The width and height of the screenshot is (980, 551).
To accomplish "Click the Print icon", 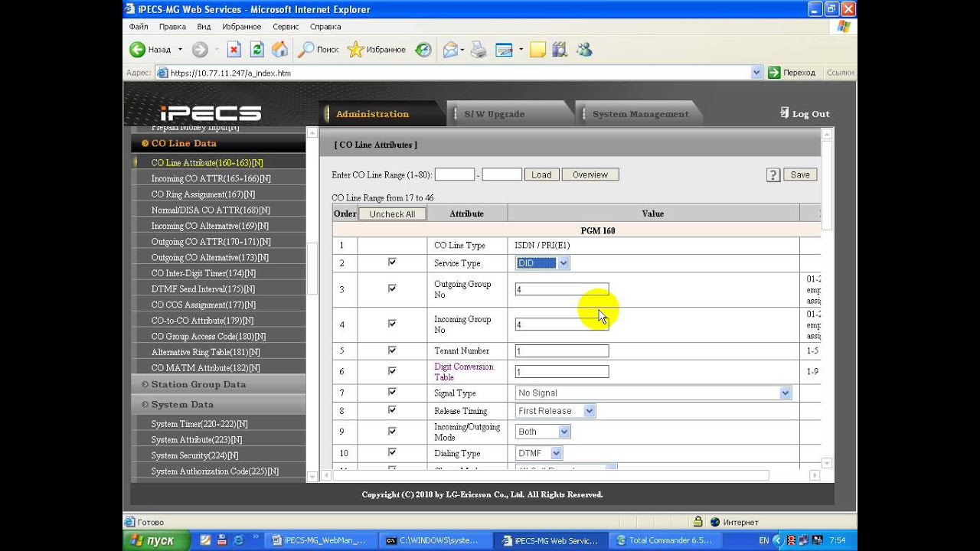I will pos(479,50).
